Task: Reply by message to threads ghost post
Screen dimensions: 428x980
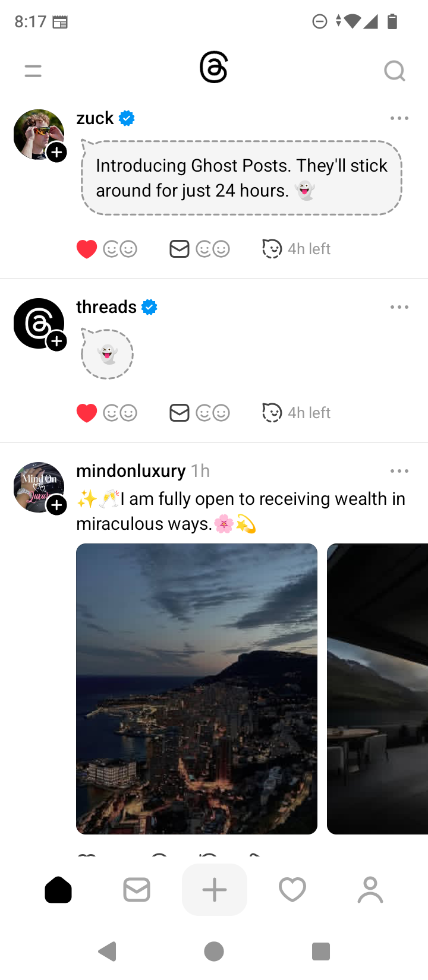Action: pos(180,413)
